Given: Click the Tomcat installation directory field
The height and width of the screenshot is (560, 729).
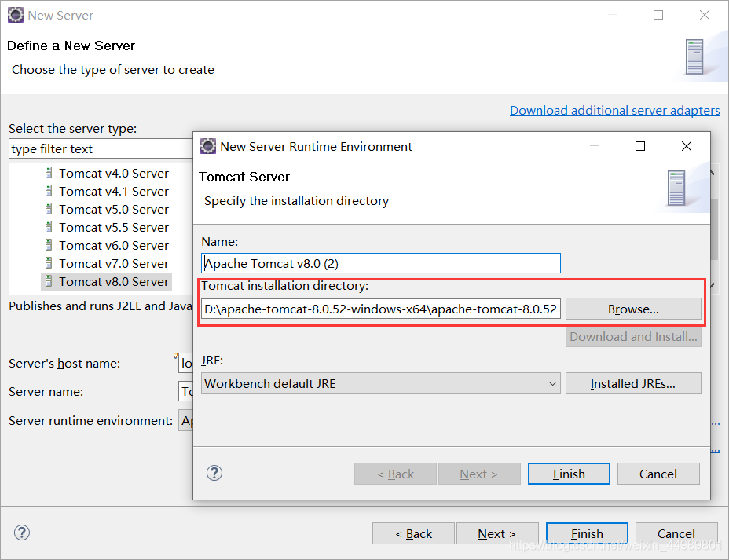Looking at the screenshot, I should click(x=381, y=309).
